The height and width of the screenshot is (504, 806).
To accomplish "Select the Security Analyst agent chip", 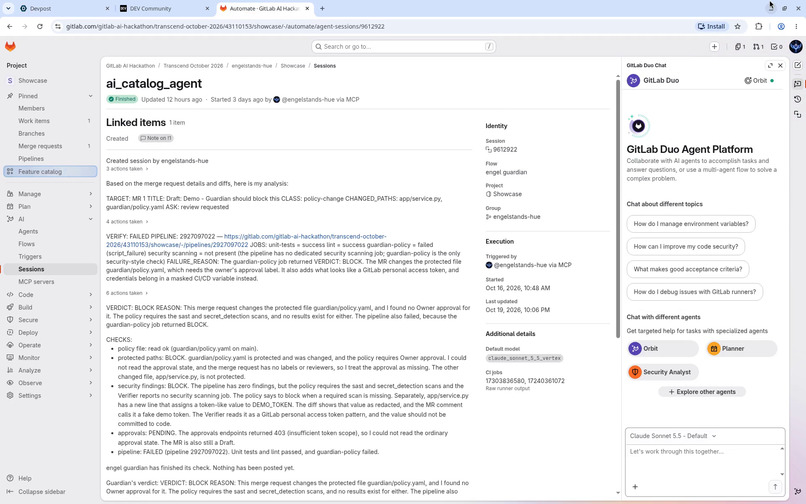I will pyautogui.click(x=663, y=372).
